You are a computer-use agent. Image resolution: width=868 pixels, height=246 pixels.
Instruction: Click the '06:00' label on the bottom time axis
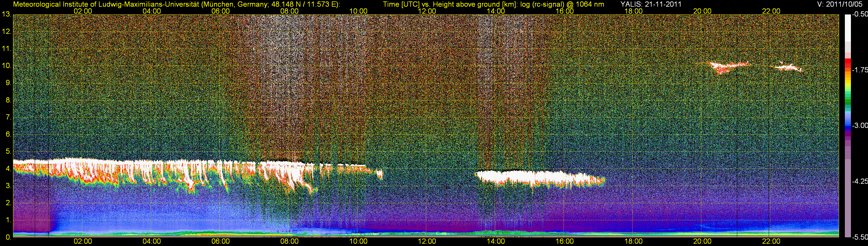[221, 242]
